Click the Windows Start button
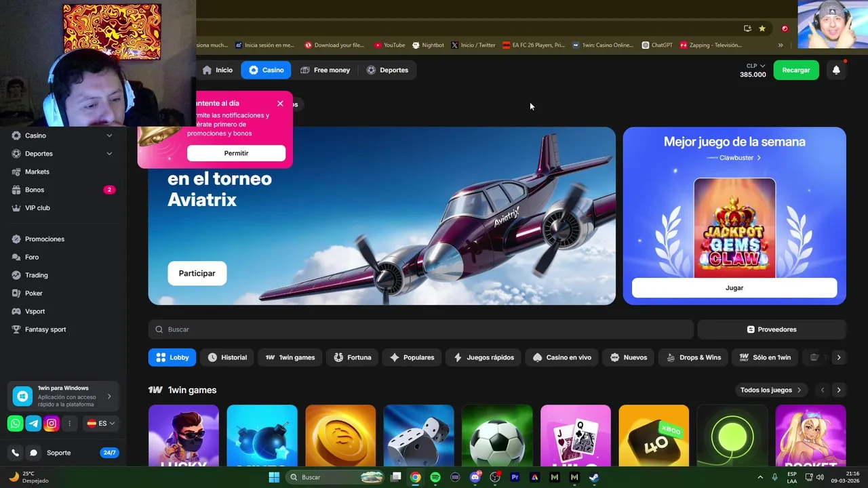Image resolution: width=868 pixels, height=488 pixels. (274, 477)
